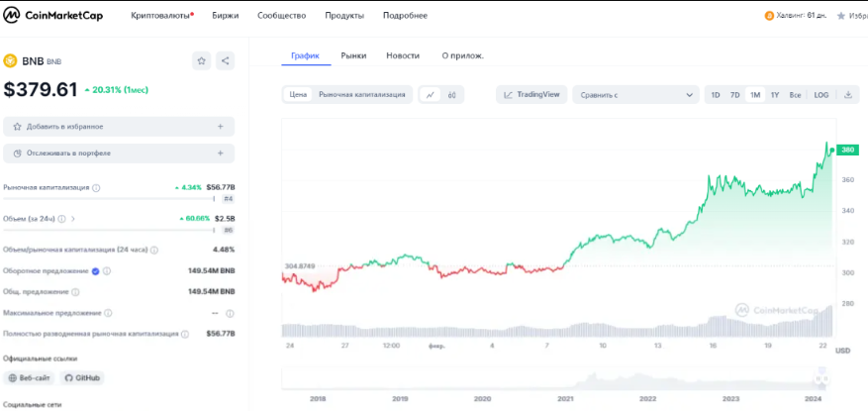Set chart range to Все
868x411 pixels.
pos(795,95)
